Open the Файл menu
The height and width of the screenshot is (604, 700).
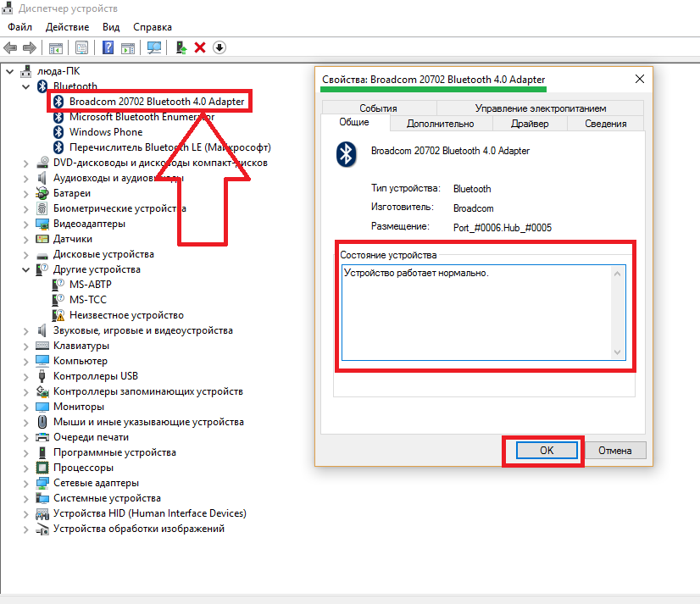19,27
